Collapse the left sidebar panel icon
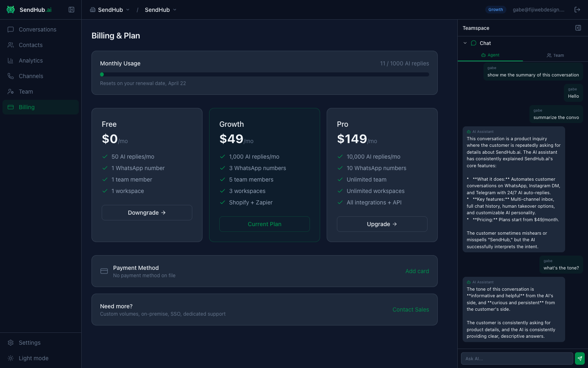This screenshot has height=368, width=588. coord(71,10)
